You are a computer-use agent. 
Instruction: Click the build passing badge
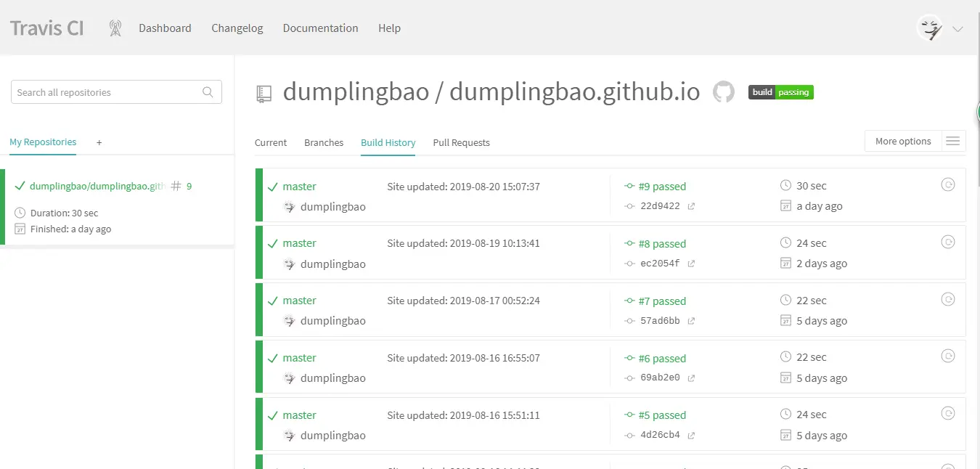781,92
